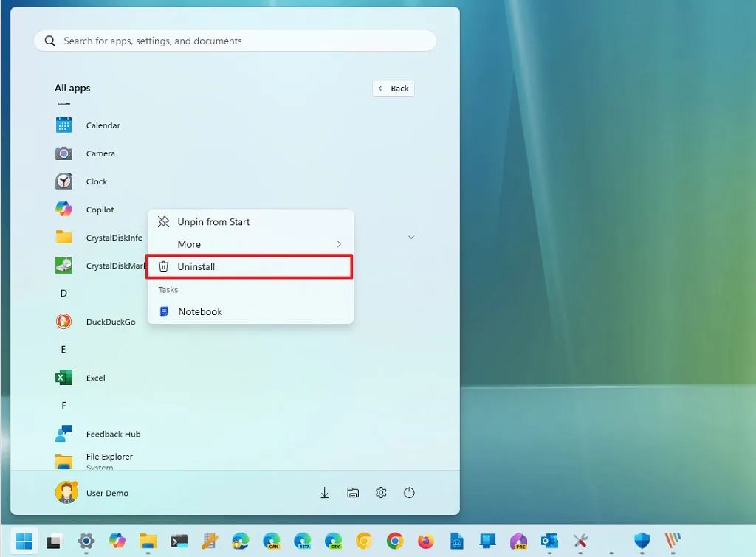Launch Firefox from the taskbar
The height and width of the screenshot is (557, 756).
tap(425, 541)
